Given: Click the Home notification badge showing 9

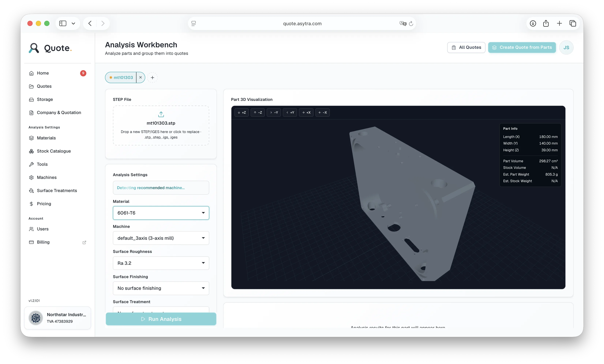Looking at the screenshot, I should (x=83, y=73).
